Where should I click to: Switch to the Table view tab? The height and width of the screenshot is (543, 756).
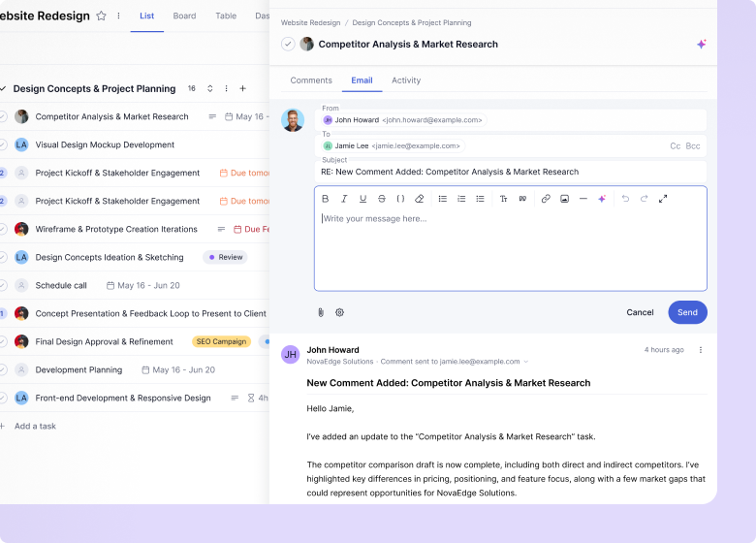point(226,16)
